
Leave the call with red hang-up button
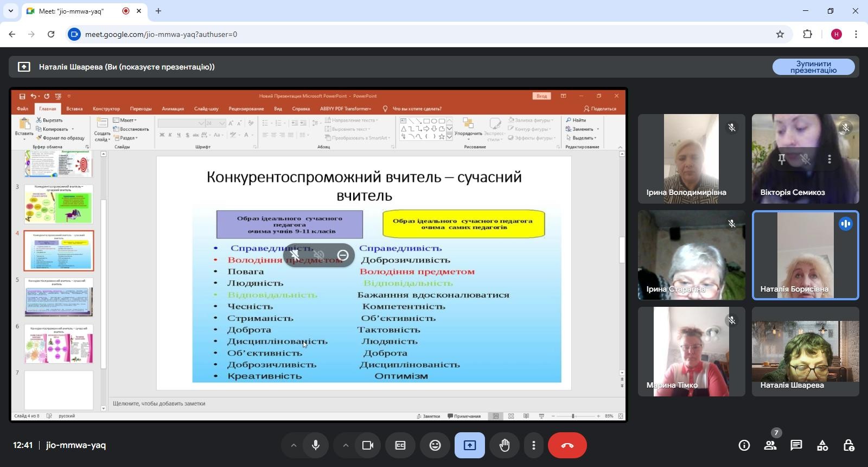(x=567, y=445)
